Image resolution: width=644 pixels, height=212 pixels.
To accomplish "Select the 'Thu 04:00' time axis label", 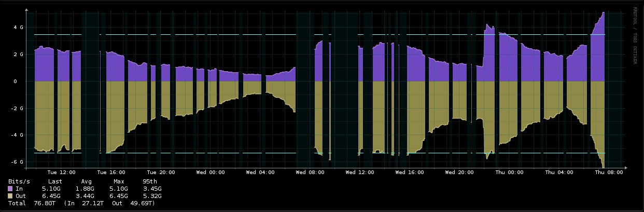I will 559,172.
